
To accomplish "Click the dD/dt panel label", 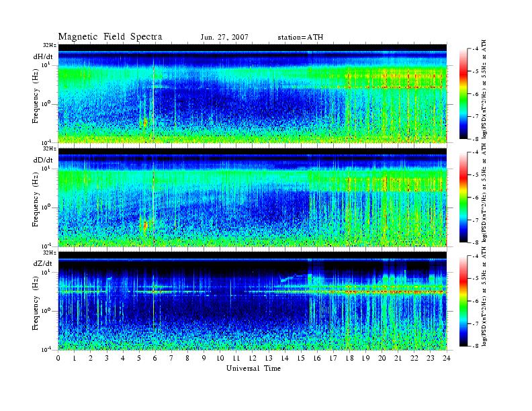I will click(x=43, y=160).
